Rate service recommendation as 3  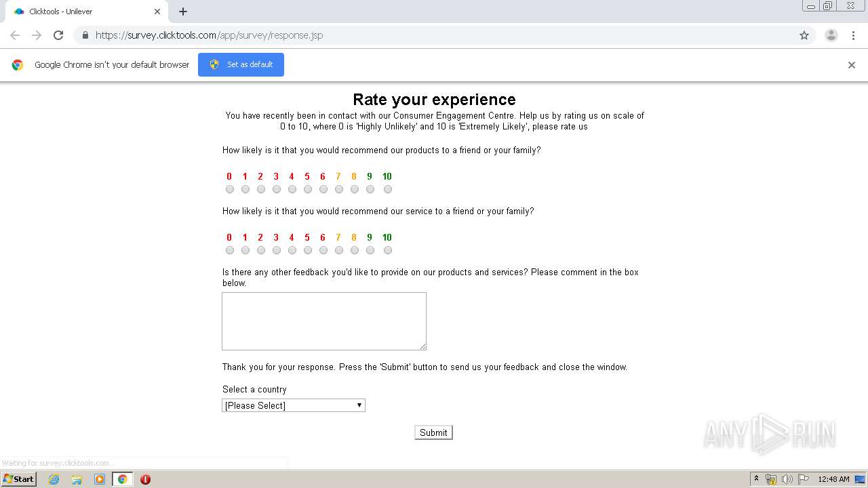(x=277, y=250)
